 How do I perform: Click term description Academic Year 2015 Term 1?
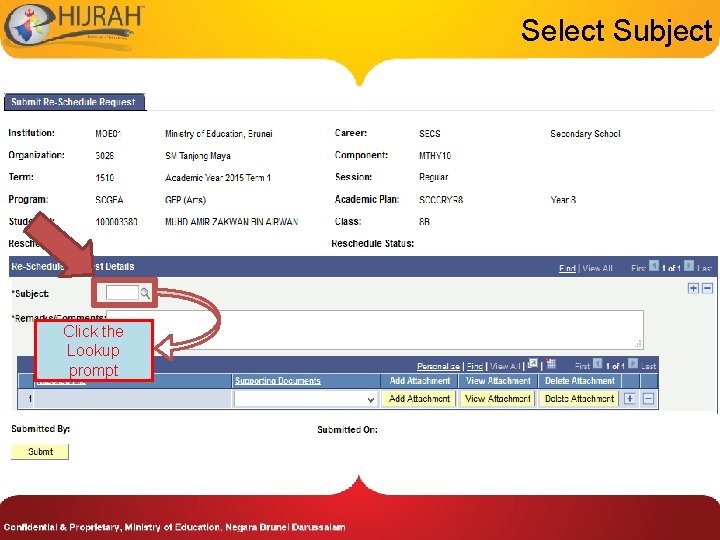(218, 178)
